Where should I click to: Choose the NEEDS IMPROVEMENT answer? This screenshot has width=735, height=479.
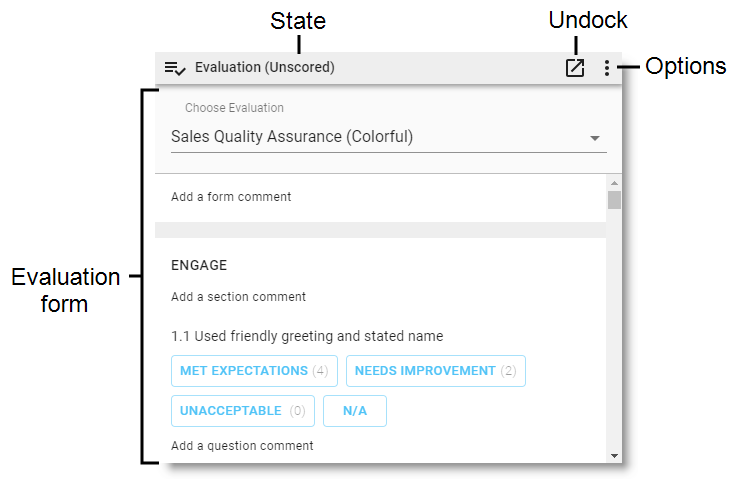(435, 371)
